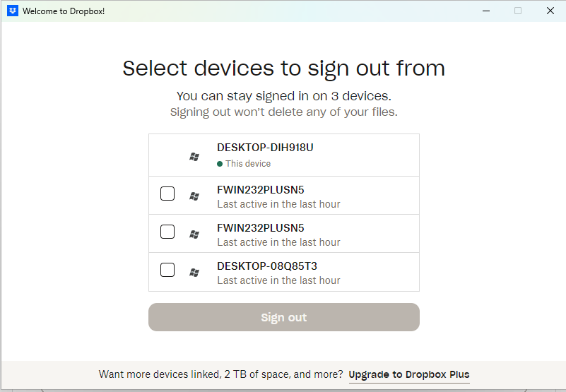
Task: Click the Windows icon beside DESKTOP-DIH918U
Action: [194, 157]
